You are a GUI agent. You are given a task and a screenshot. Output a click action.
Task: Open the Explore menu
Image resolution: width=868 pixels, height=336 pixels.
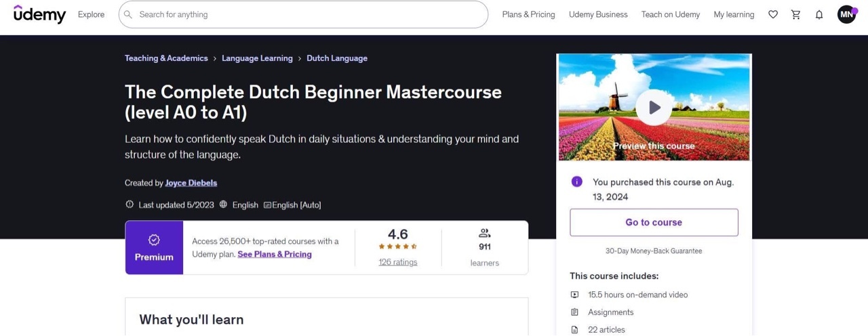91,14
